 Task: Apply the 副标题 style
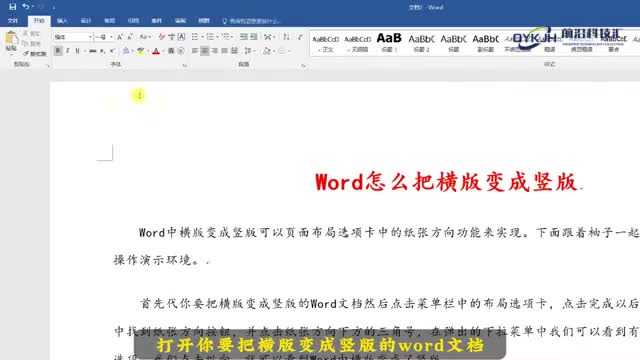click(485, 43)
